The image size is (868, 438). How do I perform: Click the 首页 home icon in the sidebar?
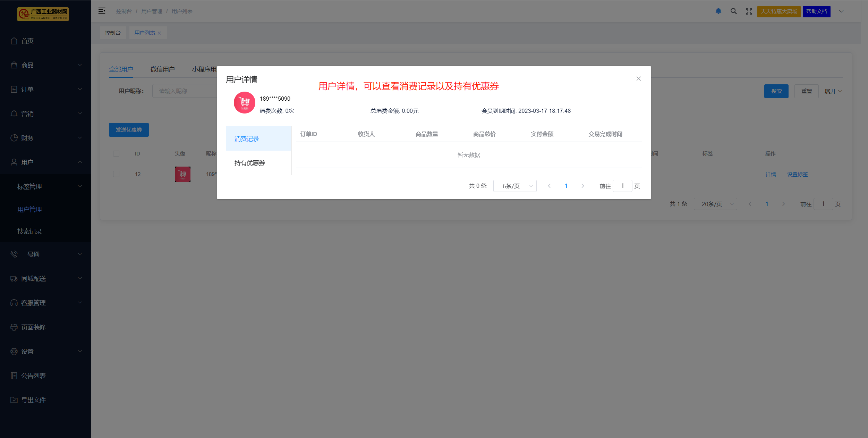coord(14,41)
